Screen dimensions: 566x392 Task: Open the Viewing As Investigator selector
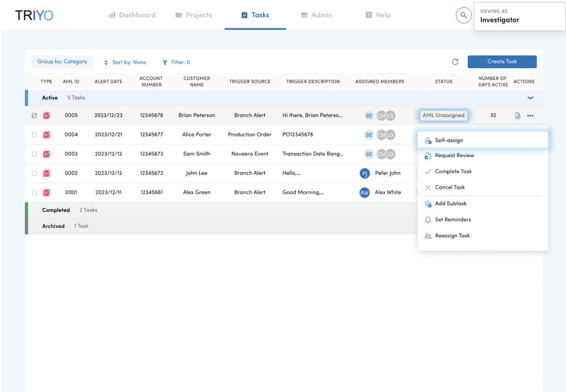click(520, 16)
